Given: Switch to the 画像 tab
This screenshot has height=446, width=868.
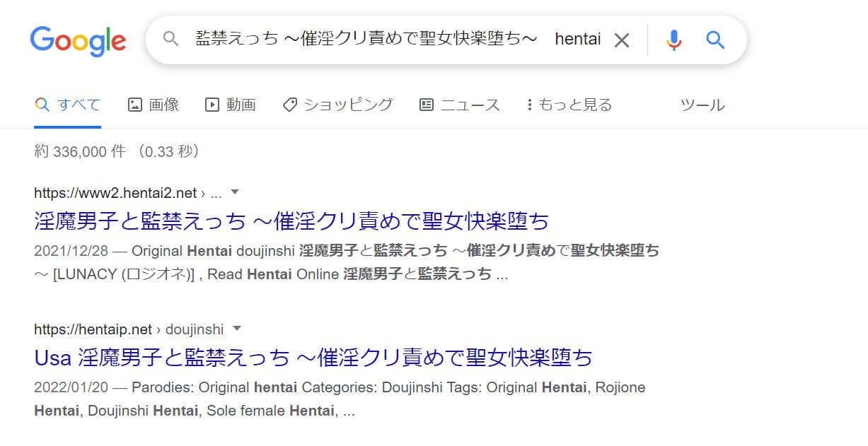Looking at the screenshot, I should [x=154, y=105].
